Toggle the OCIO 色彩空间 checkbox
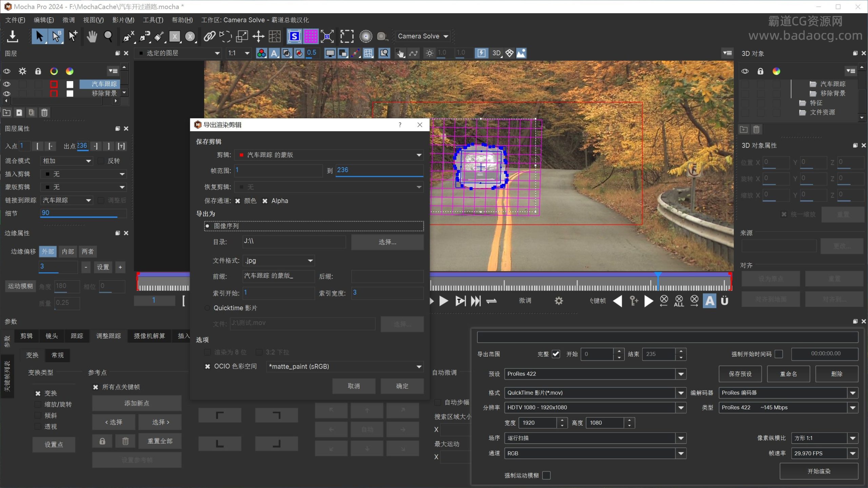 coord(208,367)
